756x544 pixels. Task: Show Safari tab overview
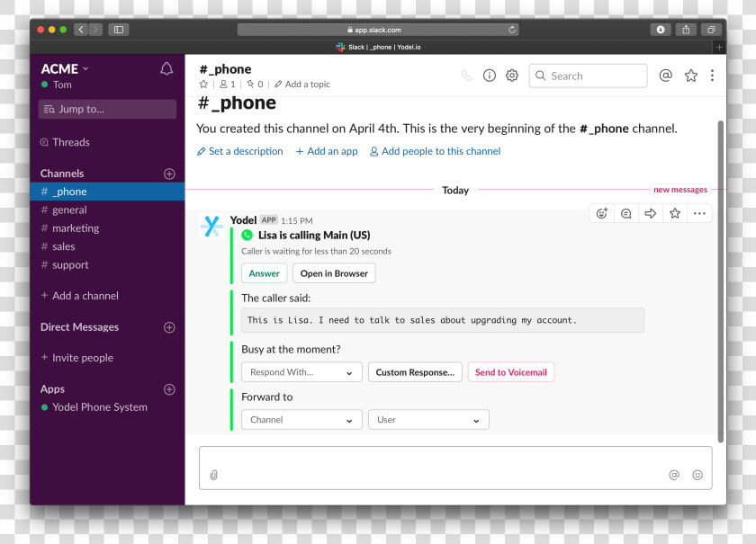coord(711,30)
